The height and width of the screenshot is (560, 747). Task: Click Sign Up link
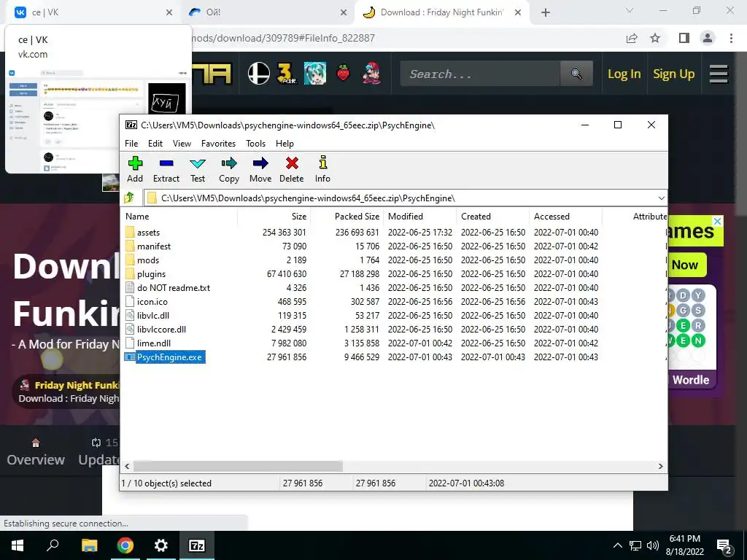[673, 74]
